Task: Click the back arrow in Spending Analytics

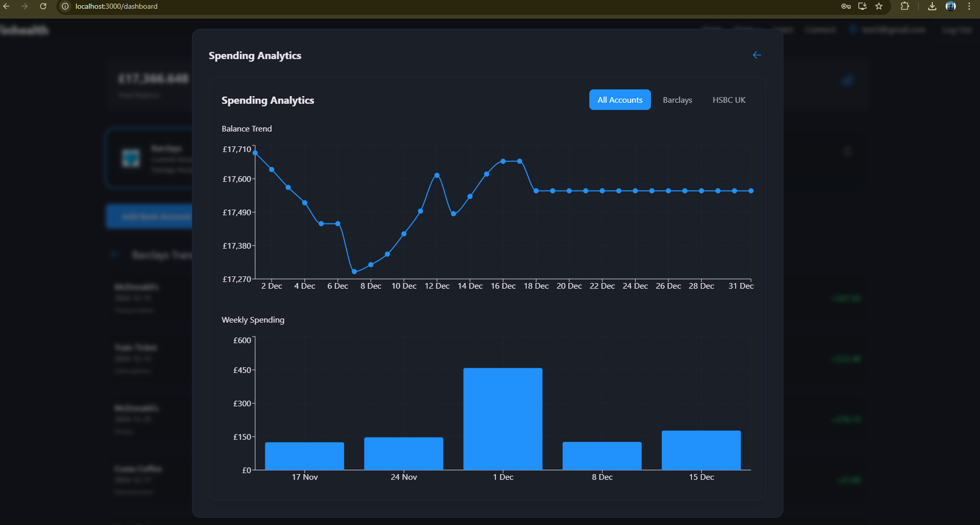Action: (757, 55)
